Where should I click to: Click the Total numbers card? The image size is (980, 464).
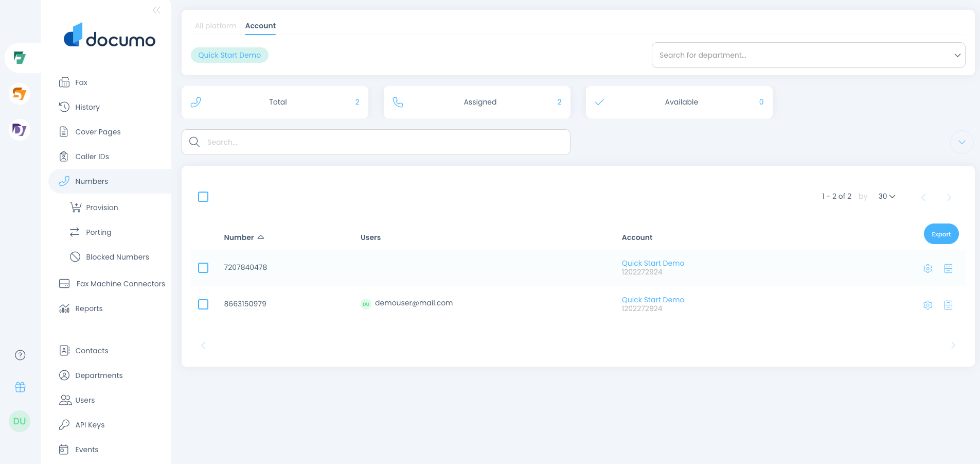click(x=275, y=102)
